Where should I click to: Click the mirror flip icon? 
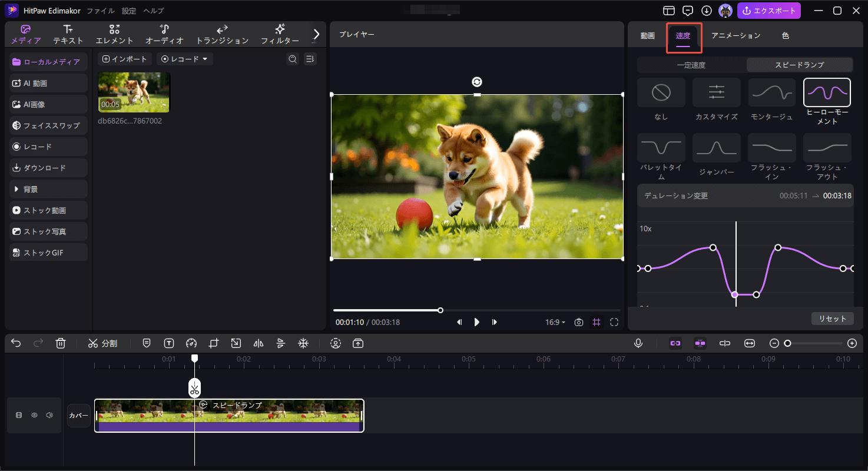(x=258, y=343)
